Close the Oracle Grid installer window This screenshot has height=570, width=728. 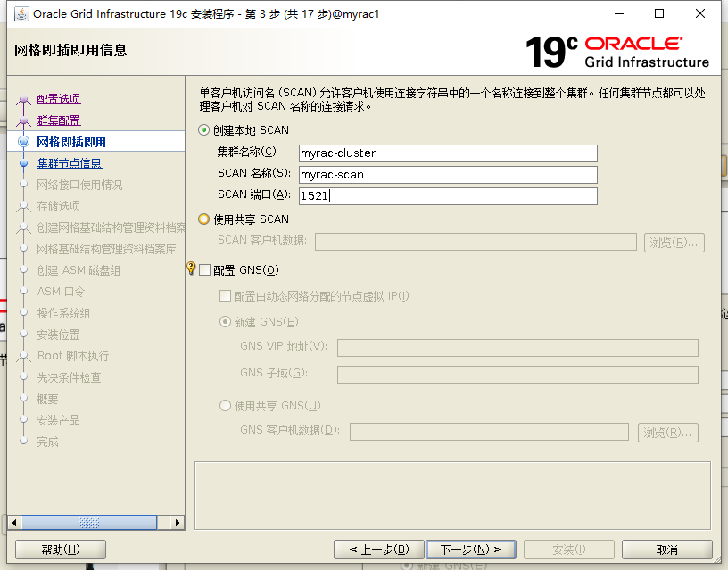[x=700, y=14]
